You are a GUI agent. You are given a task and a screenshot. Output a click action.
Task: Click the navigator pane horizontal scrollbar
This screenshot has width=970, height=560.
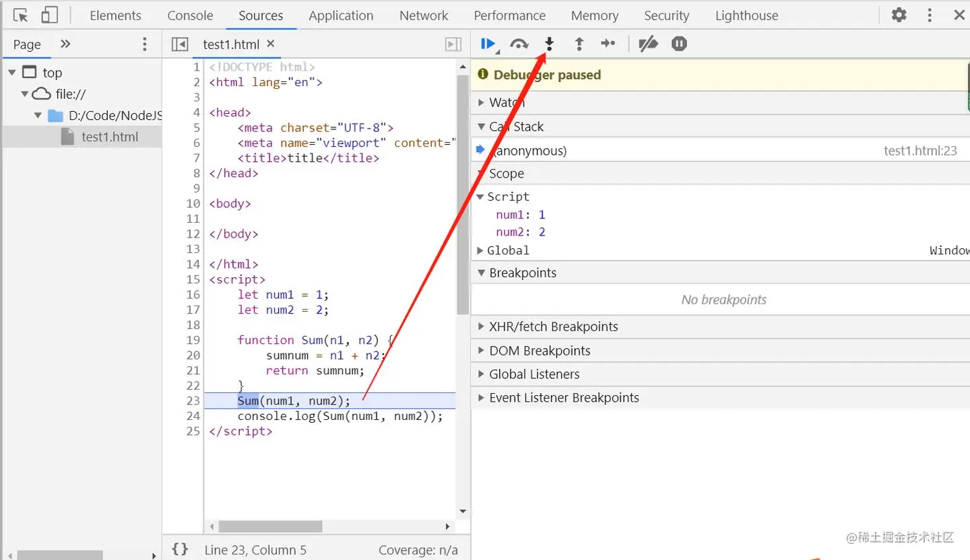tap(60, 555)
